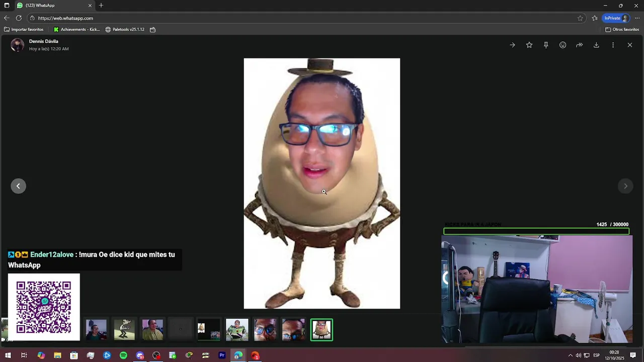Open the browser favorites list icon
The width and height of the screenshot is (644, 362).
[x=595, y=18]
